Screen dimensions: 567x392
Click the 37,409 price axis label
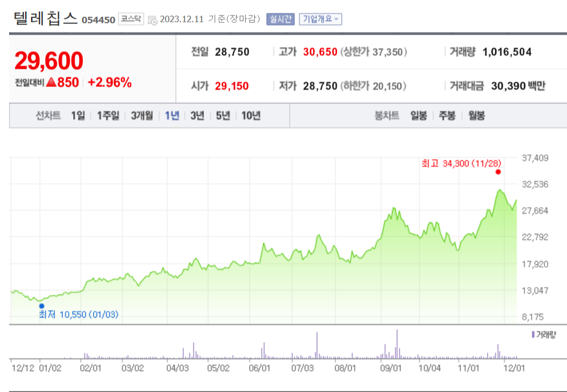point(535,158)
